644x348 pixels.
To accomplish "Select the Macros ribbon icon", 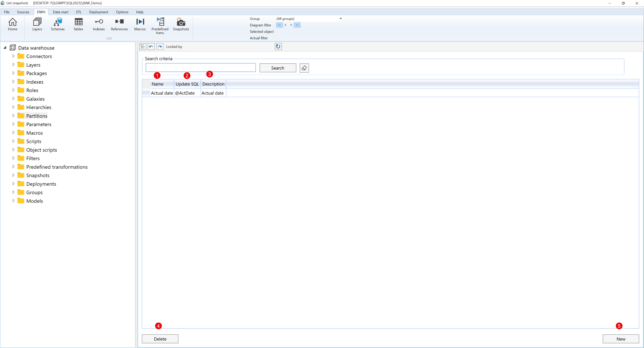I will tap(140, 24).
